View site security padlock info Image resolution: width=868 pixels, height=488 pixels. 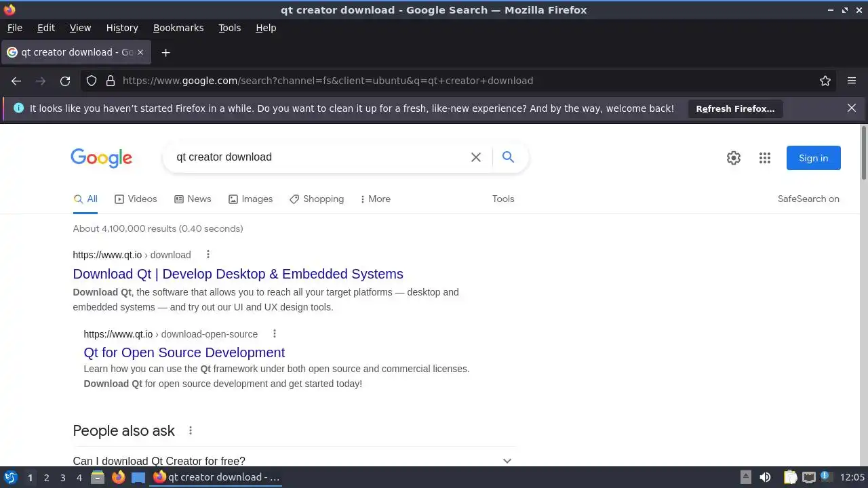click(x=111, y=81)
